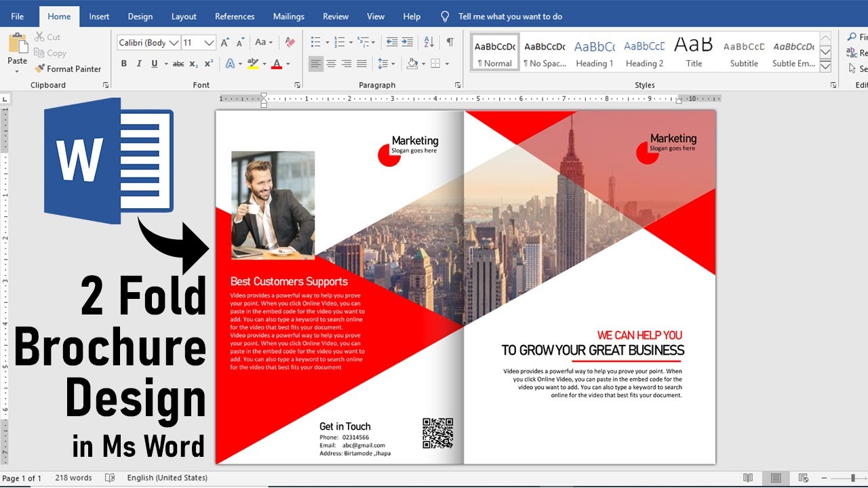The height and width of the screenshot is (488, 868).
Task: Toggle Bold formatting
Action: click(x=123, y=64)
